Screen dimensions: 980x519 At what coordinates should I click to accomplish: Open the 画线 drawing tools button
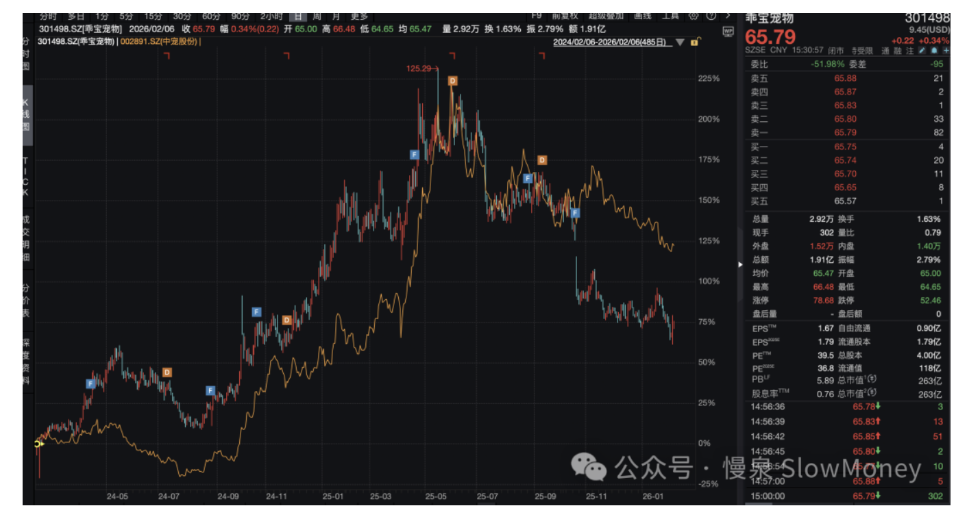coord(643,16)
